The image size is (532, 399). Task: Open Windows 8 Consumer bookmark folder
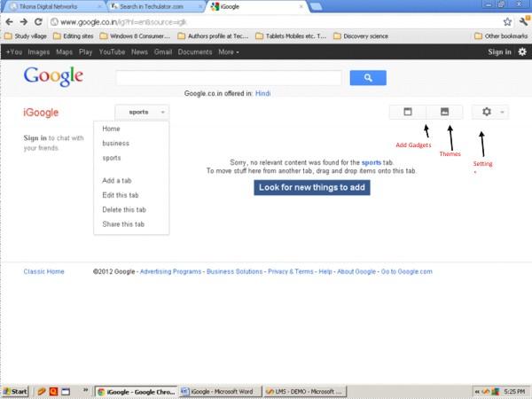(x=135, y=36)
